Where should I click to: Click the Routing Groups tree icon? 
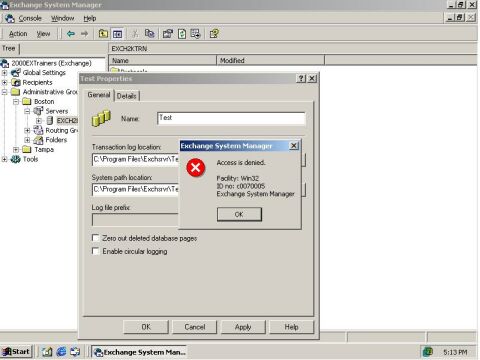[x=38, y=130]
